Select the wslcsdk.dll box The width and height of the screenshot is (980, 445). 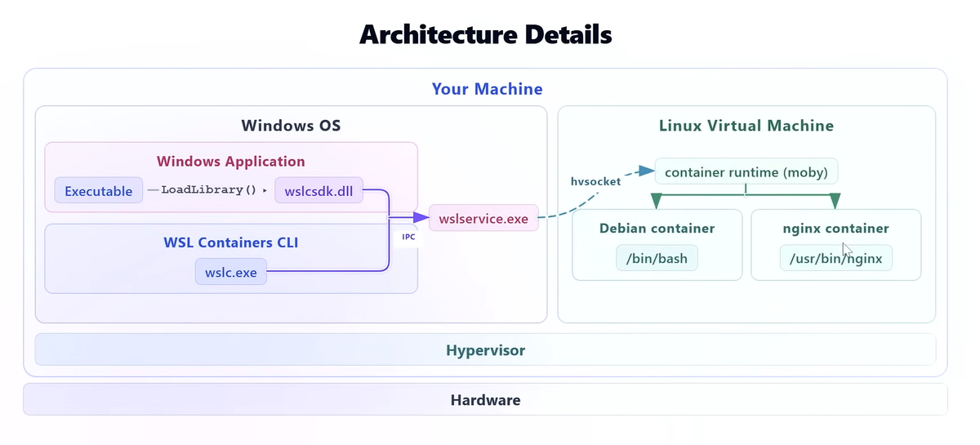(318, 190)
